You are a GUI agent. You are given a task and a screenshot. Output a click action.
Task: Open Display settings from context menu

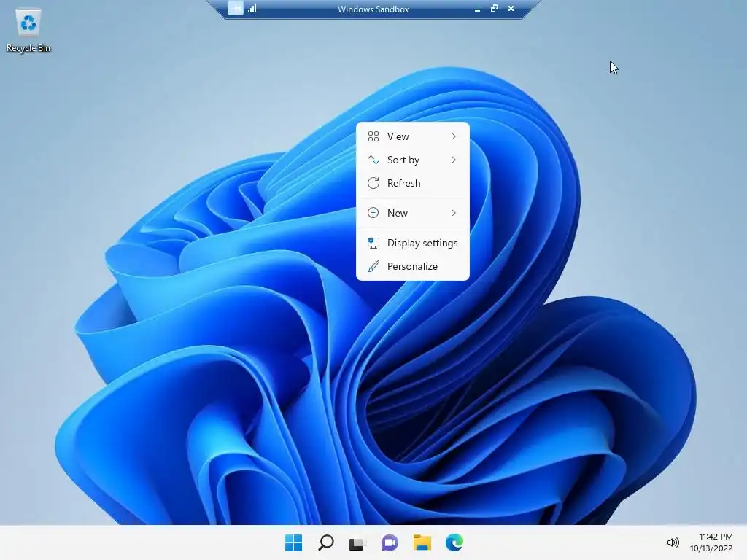[x=413, y=243]
